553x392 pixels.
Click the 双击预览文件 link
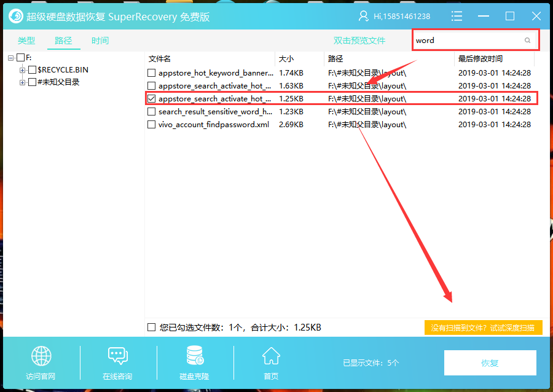pyautogui.click(x=359, y=41)
